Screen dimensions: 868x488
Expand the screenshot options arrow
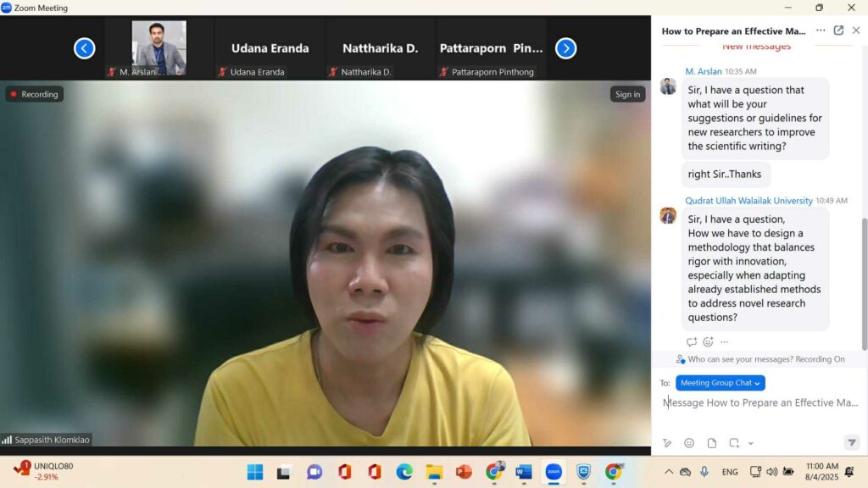click(750, 444)
